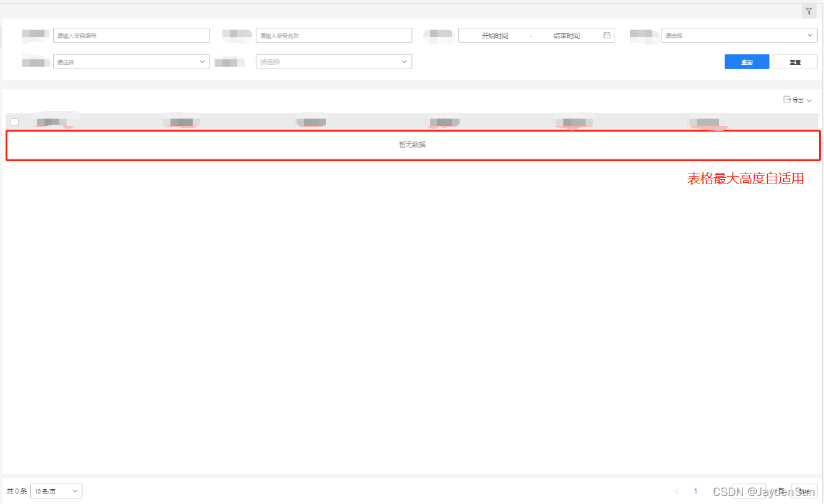Open the 10条/页 page size dropdown

56,491
